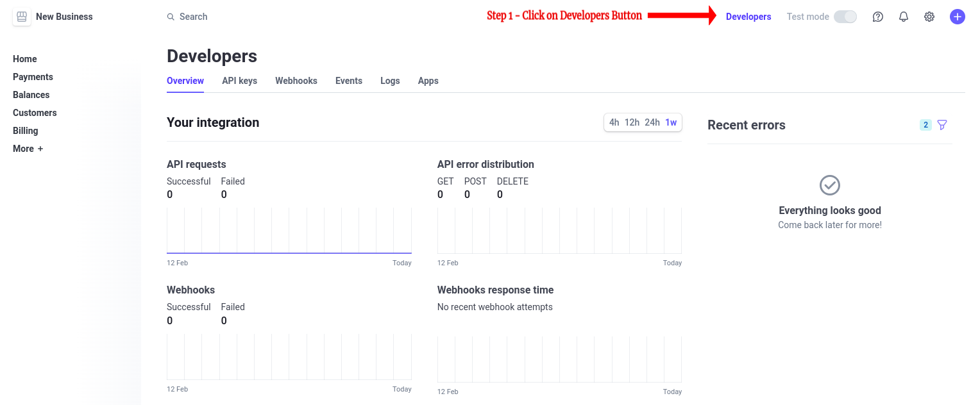Click the New Business store icon
980x405 pixels.
click(x=21, y=17)
